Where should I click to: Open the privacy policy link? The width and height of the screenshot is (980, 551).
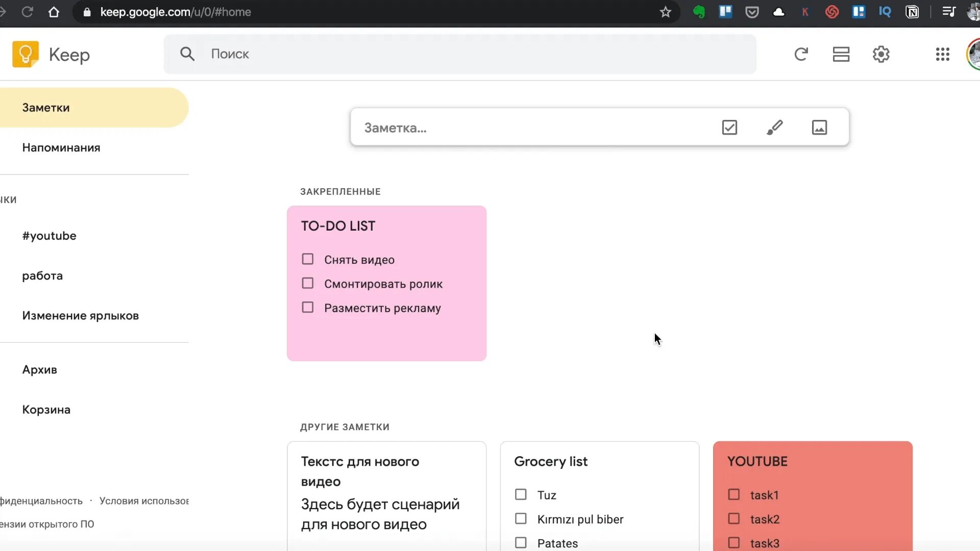41,501
